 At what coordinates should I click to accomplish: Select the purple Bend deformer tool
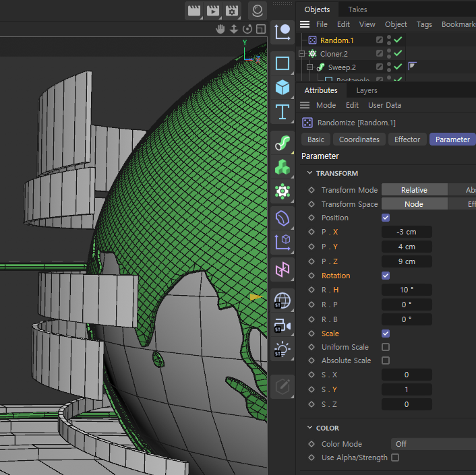pos(282,218)
